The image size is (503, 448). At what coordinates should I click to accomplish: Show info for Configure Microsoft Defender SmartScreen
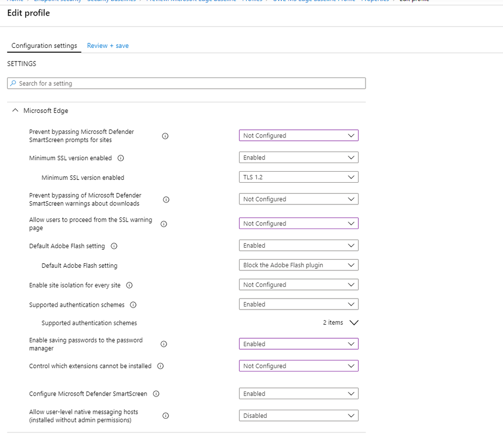[x=156, y=394]
